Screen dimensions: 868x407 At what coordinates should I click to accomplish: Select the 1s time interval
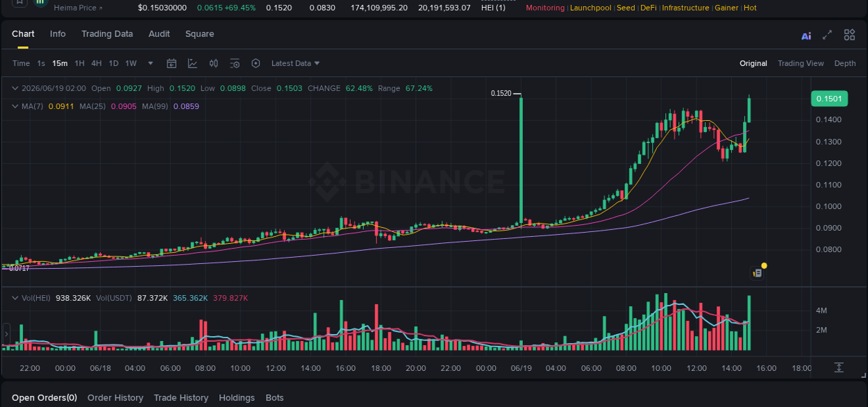point(41,63)
